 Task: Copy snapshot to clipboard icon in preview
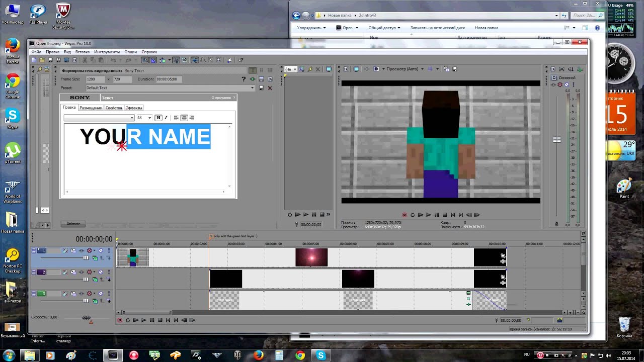446,69
